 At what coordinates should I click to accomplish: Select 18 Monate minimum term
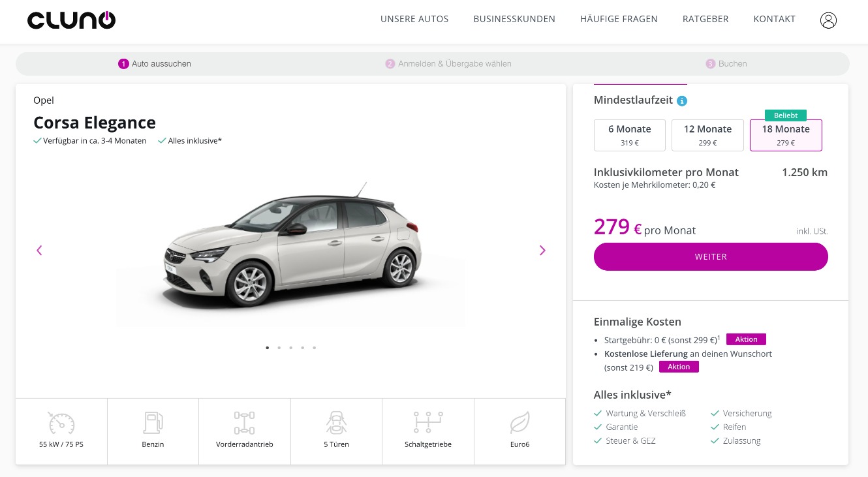coord(786,135)
